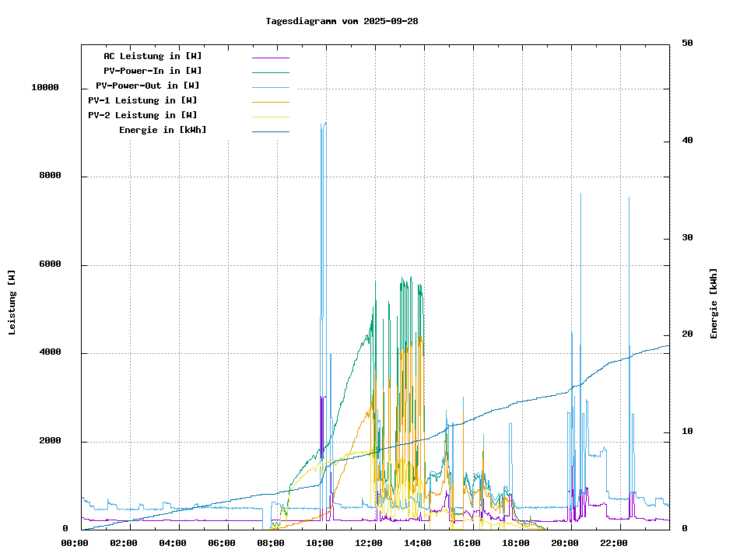
Task: Click the line sample beside Energie in [kWh]
Action: click(x=270, y=131)
